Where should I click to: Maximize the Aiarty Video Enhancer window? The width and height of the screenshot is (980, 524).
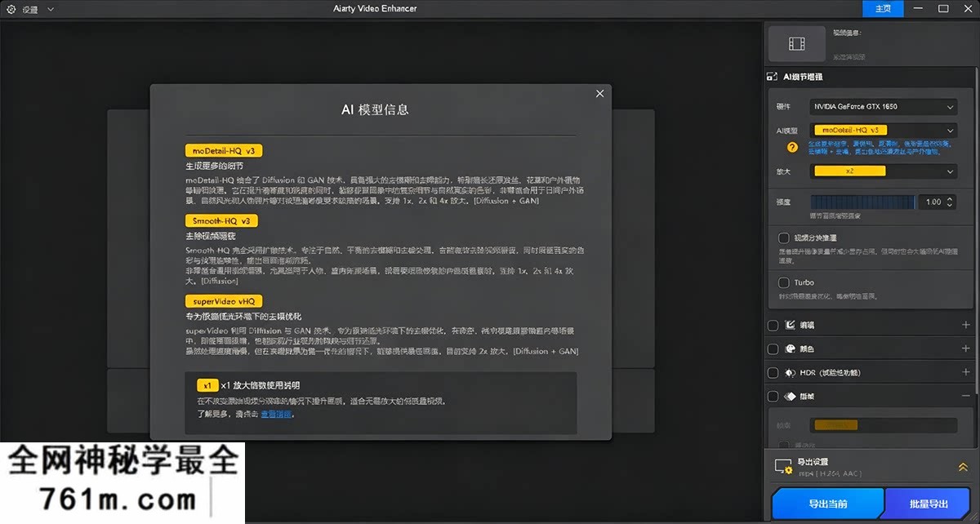pyautogui.click(x=943, y=9)
